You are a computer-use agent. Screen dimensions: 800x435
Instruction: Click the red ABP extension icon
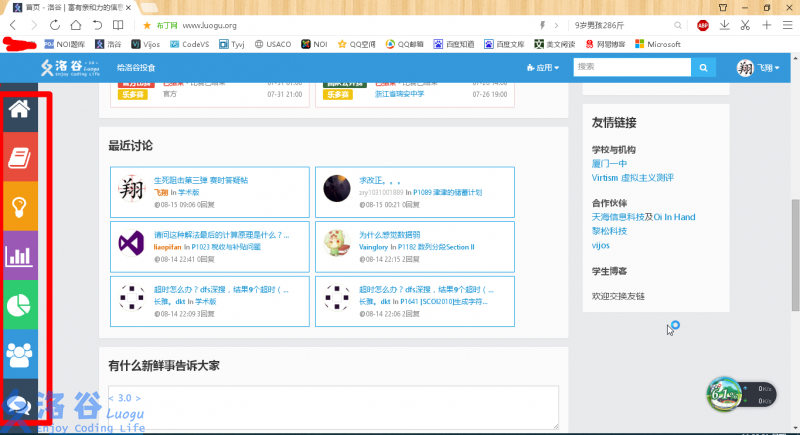click(x=703, y=24)
